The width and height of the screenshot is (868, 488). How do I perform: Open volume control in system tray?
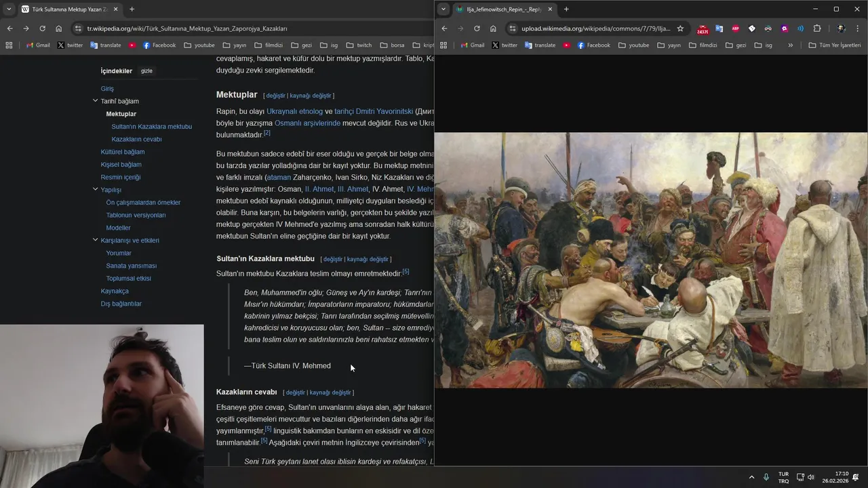point(811,477)
